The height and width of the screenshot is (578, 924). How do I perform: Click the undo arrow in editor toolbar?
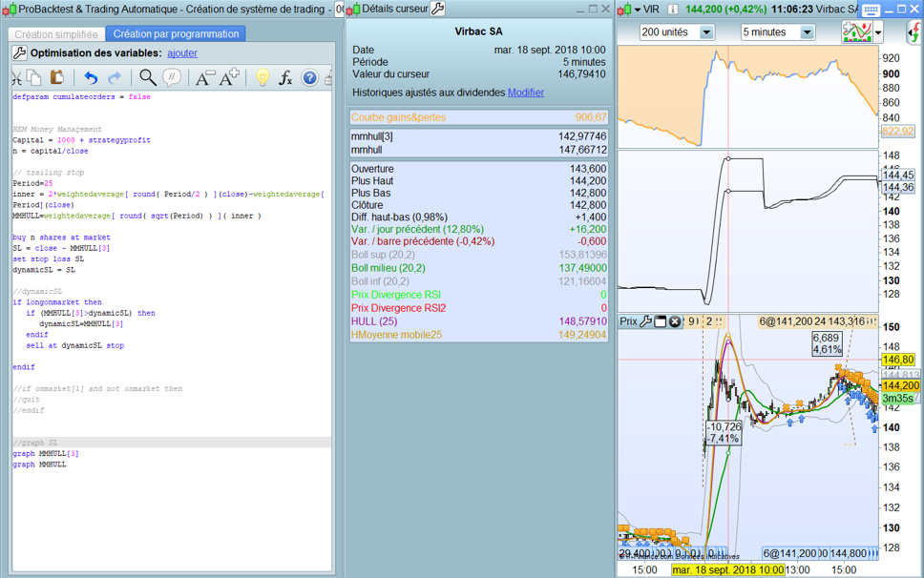pos(91,78)
